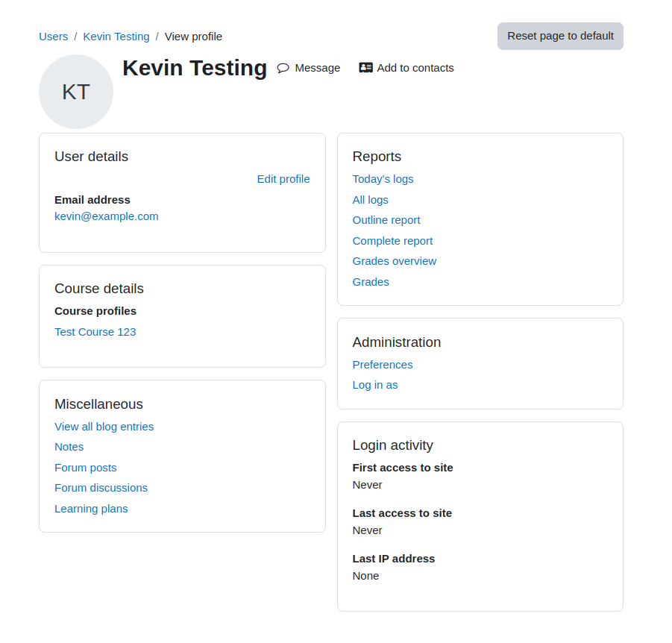Screen dimensions: 672x643
Task: Open All logs report
Action: coord(370,200)
